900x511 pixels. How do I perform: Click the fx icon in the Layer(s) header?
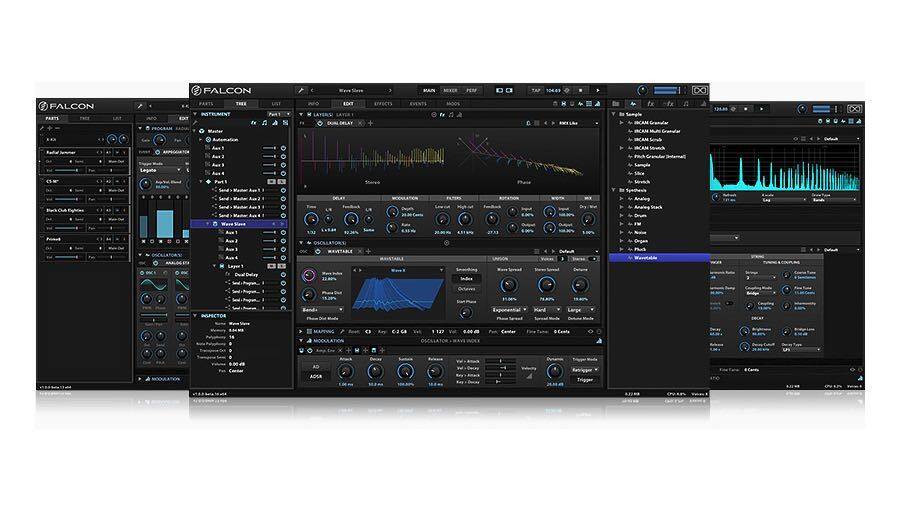[442, 115]
